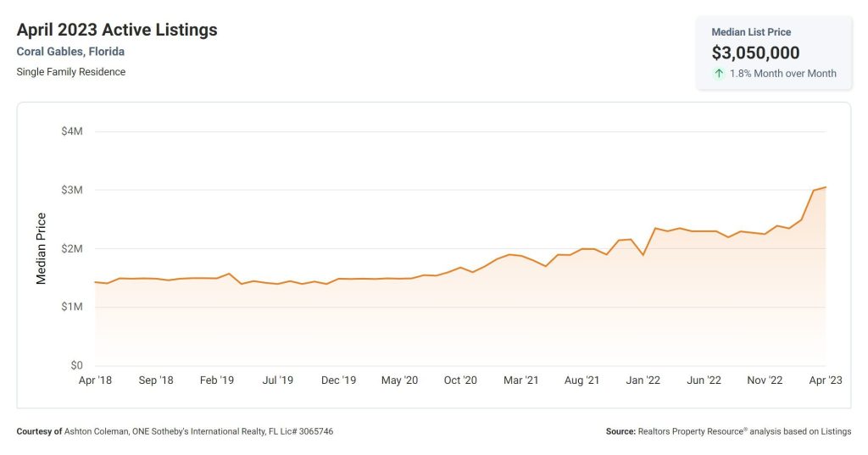Click the $3M y-axis label
The width and height of the screenshot is (868, 455).
tap(72, 190)
